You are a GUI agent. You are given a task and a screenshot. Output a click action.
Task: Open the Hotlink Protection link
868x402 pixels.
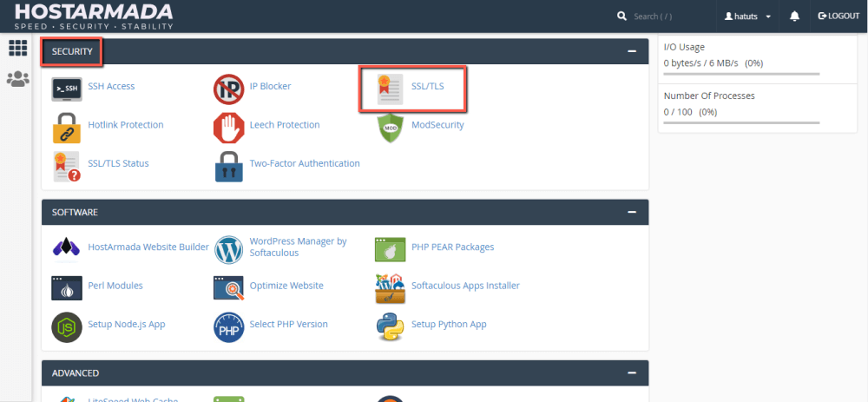(x=126, y=124)
